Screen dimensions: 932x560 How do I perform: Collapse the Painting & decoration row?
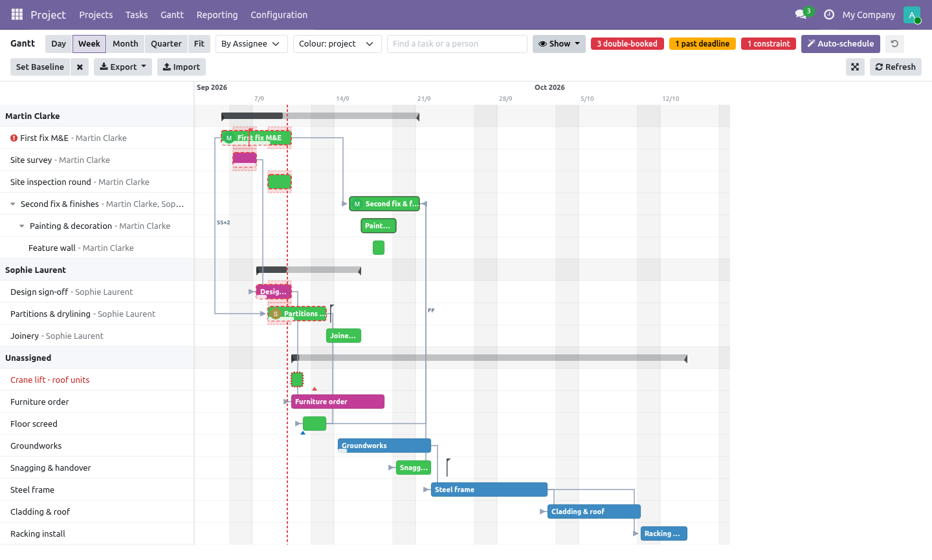(22, 226)
